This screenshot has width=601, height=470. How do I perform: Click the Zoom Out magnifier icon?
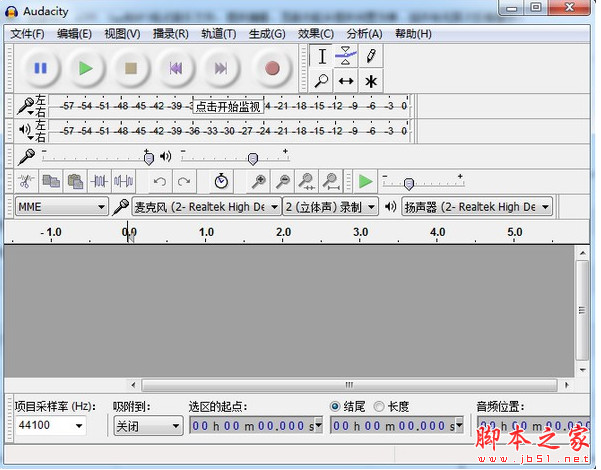(x=283, y=181)
